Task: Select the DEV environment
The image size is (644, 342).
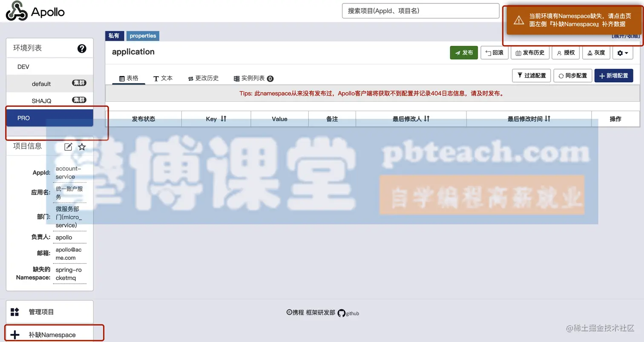Action: [x=49, y=66]
